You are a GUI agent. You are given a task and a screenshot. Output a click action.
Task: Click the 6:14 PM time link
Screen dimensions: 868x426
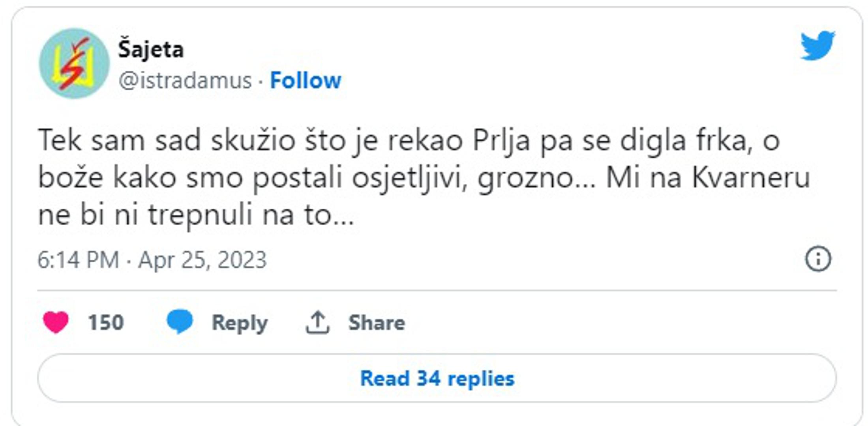click(78, 260)
